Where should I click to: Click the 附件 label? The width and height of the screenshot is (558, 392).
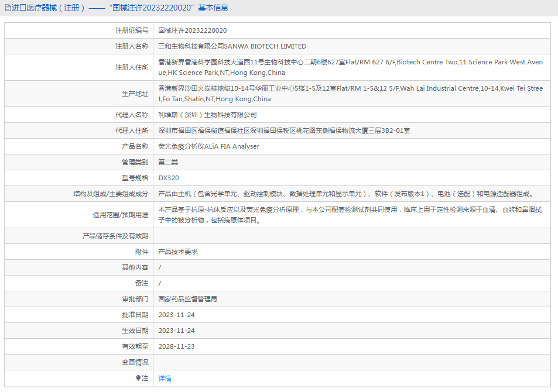[142, 252]
